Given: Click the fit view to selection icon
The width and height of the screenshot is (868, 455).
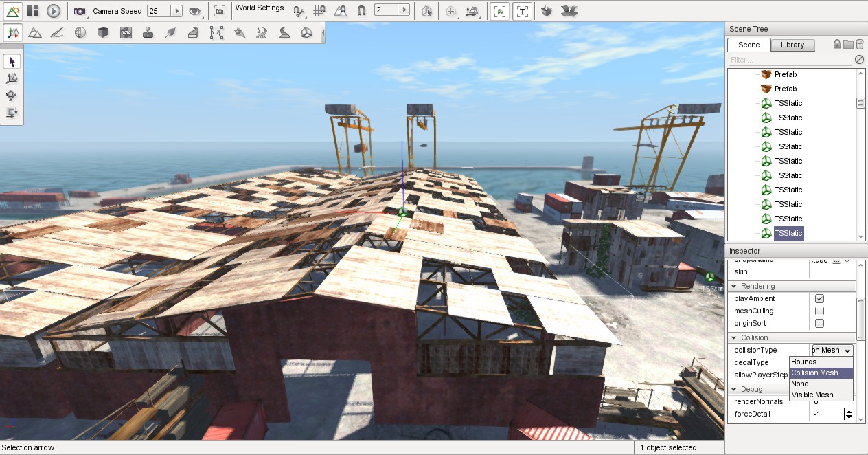Looking at the screenshot, I should point(219,11).
